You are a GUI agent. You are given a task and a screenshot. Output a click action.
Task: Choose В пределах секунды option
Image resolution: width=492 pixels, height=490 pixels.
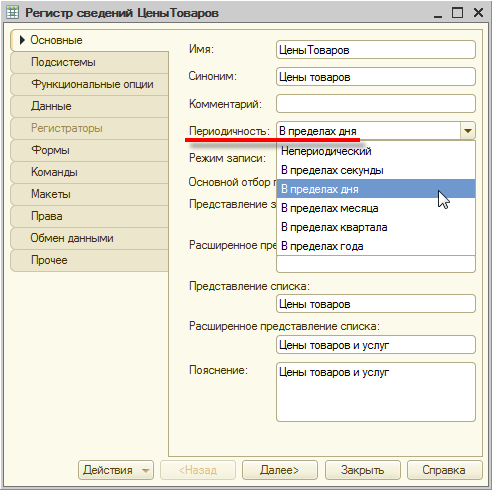point(376,170)
